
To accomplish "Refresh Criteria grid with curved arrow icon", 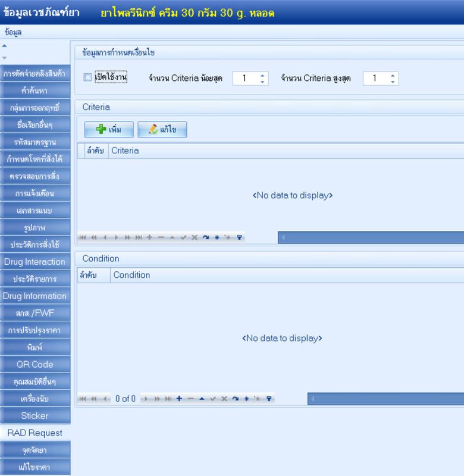I will (206, 237).
